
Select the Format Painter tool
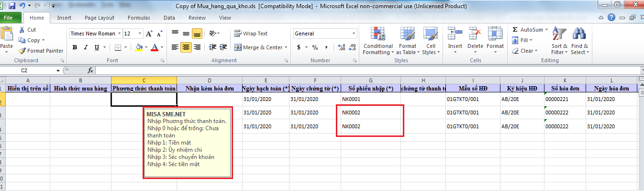coord(41,51)
